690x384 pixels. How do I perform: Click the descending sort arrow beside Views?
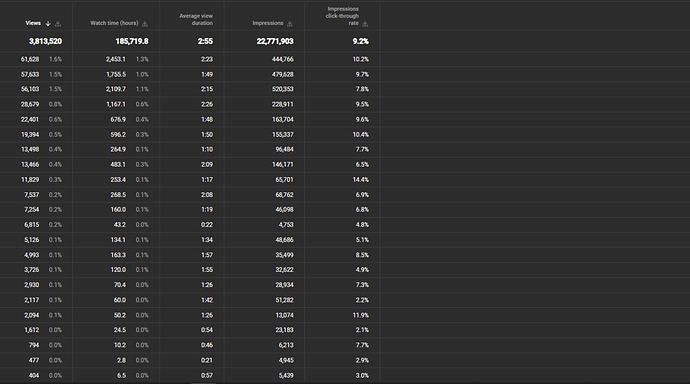tap(48, 23)
